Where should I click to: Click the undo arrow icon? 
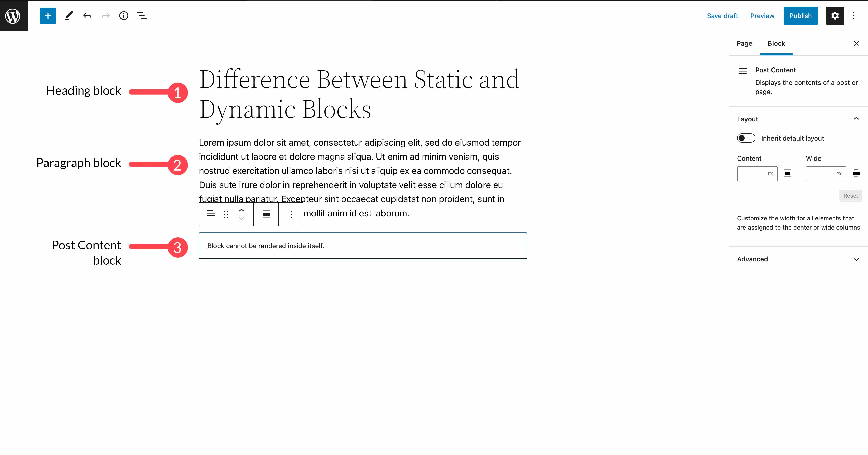pos(87,15)
